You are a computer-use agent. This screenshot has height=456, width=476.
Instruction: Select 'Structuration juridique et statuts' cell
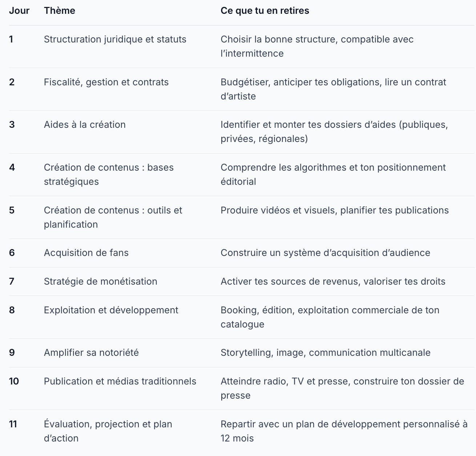coord(115,39)
